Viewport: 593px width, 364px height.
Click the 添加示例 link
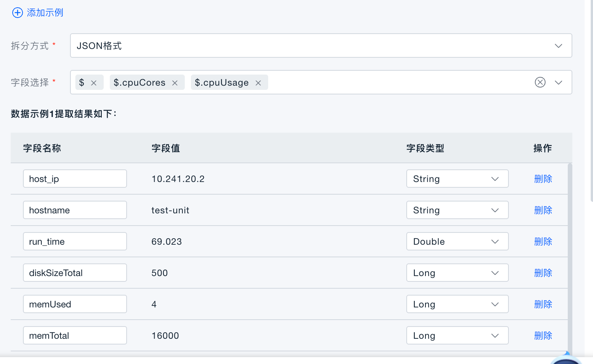[x=45, y=13]
